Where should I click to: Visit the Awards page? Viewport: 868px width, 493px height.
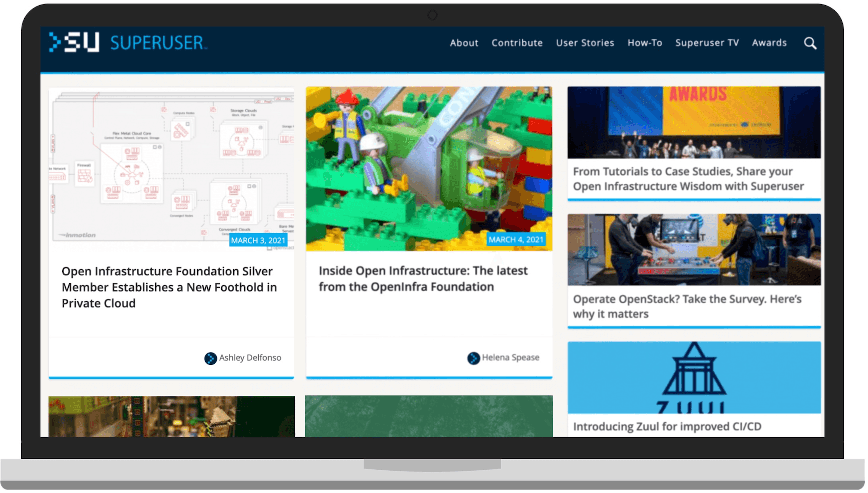click(769, 43)
